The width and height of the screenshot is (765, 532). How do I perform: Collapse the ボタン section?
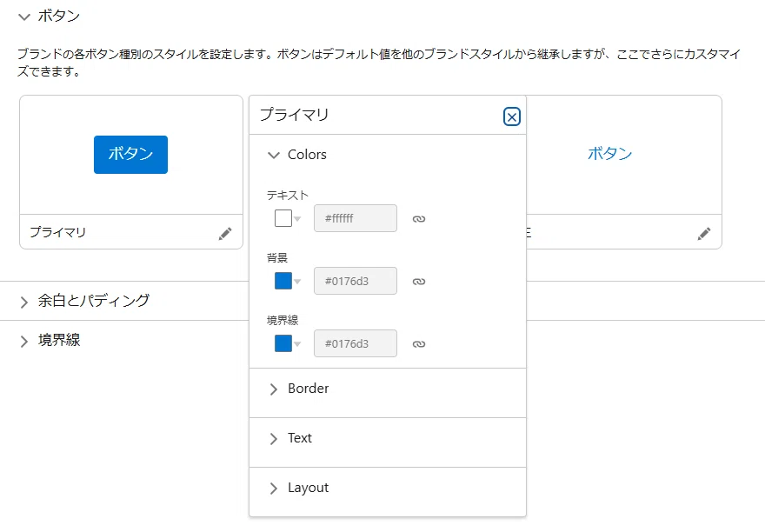click(x=24, y=17)
